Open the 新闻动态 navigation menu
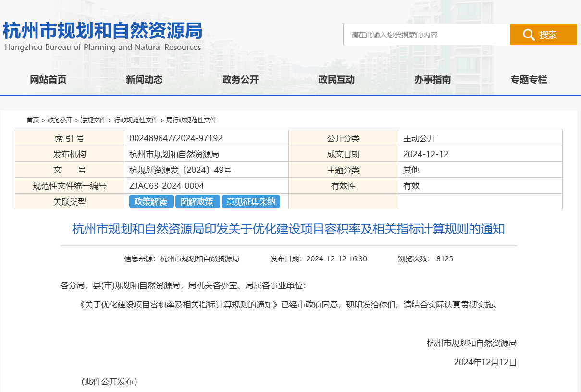Viewport: 581px width, 392px height. pos(144,80)
